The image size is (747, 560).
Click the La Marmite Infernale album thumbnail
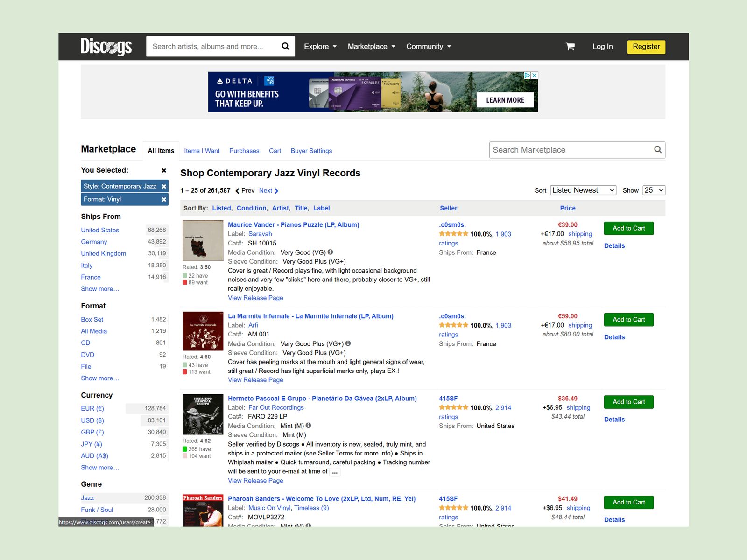click(203, 331)
